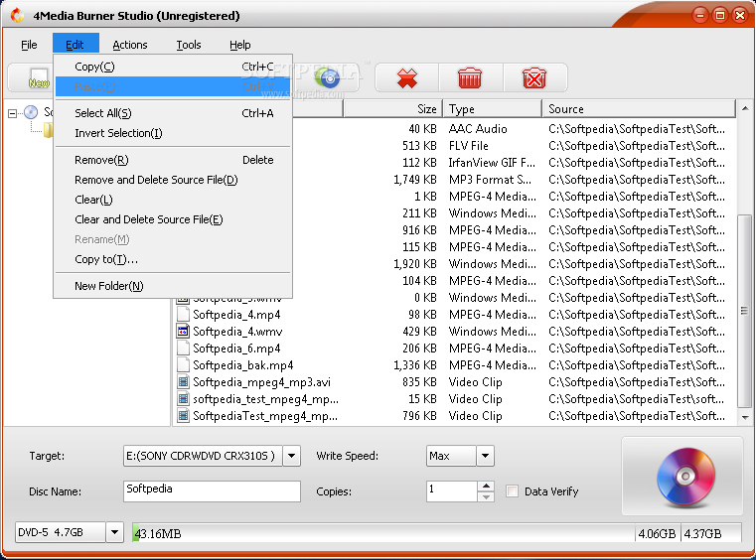Select the Softpedia_6.mp4 file name
The image size is (756, 560).
(236, 348)
